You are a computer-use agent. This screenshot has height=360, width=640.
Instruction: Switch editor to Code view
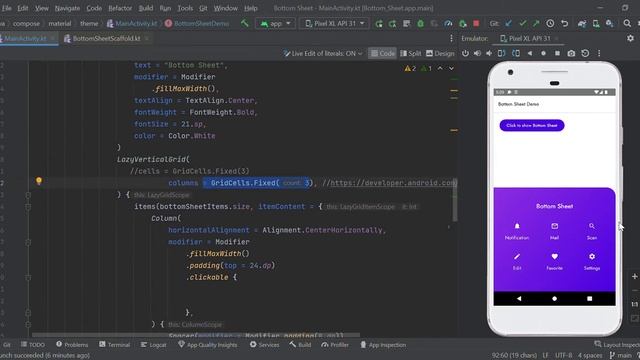[382, 53]
